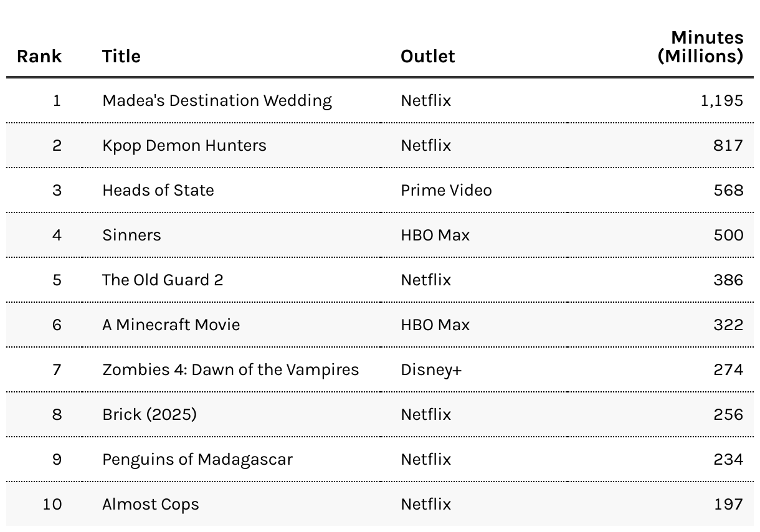This screenshot has width=760, height=532.
Task: Click Penguins of Madagascar title
Action: pos(197,460)
